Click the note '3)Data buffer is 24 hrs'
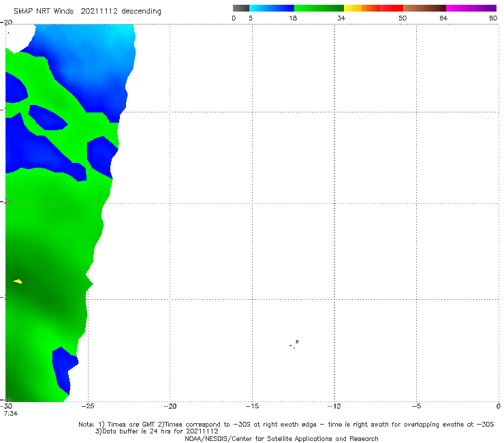Viewport: 504px width, 443px height. click(x=157, y=431)
